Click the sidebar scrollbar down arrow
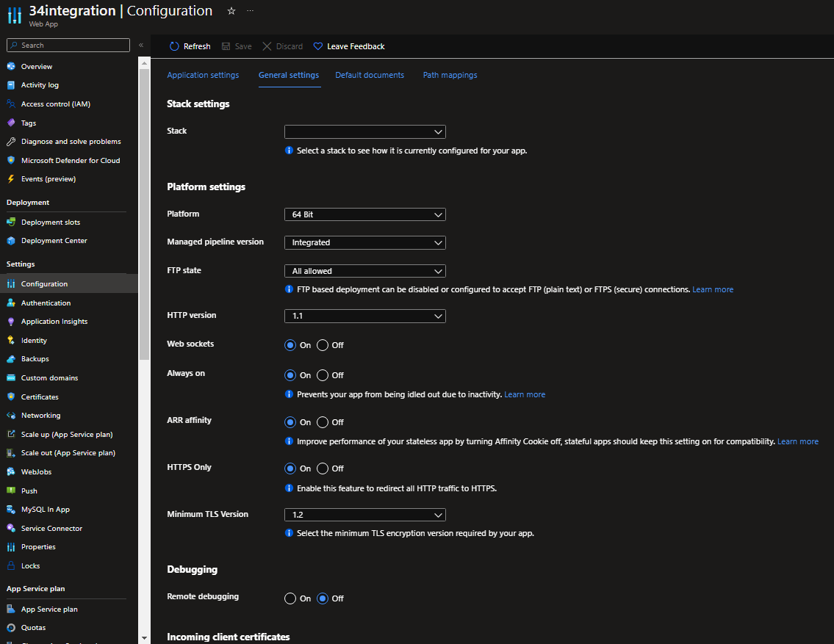Image resolution: width=834 pixels, height=644 pixels. pos(144,637)
